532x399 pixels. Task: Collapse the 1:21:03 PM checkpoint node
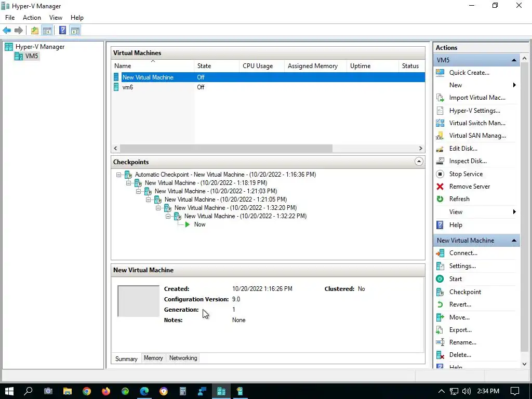[x=138, y=191]
